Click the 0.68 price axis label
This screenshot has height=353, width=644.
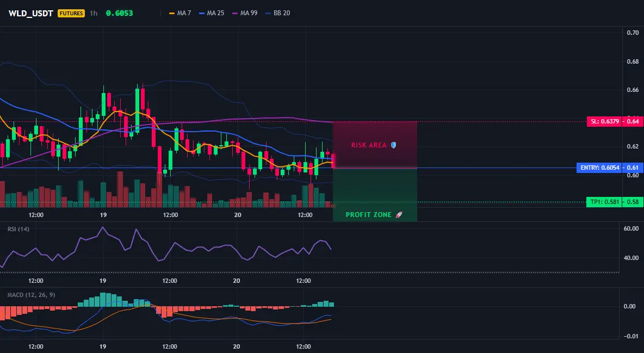coord(633,61)
